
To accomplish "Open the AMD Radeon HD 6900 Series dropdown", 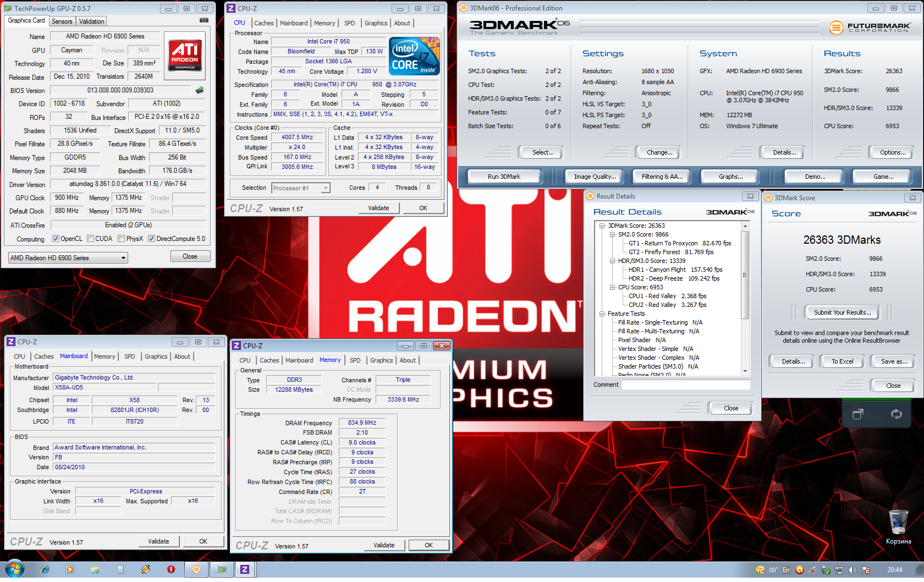I will pyautogui.click(x=68, y=258).
